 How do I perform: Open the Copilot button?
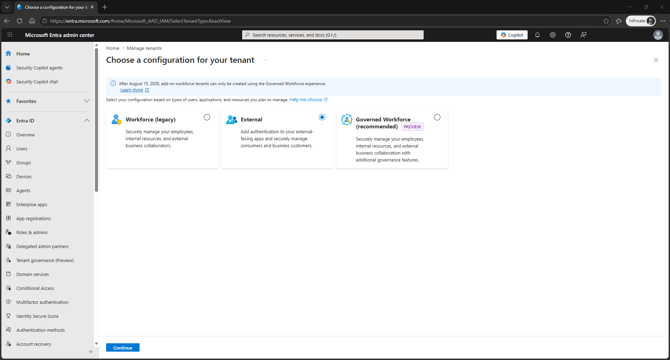pos(512,35)
